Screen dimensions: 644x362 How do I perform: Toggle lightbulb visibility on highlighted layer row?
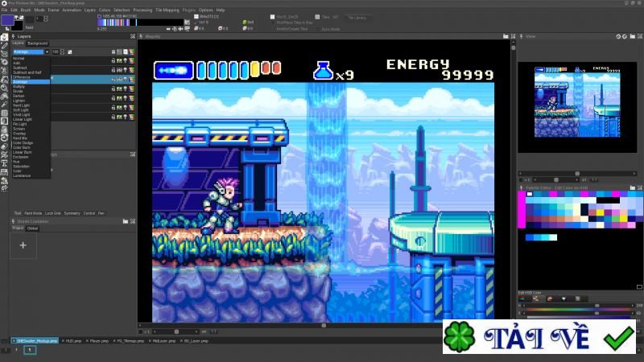point(126,80)
